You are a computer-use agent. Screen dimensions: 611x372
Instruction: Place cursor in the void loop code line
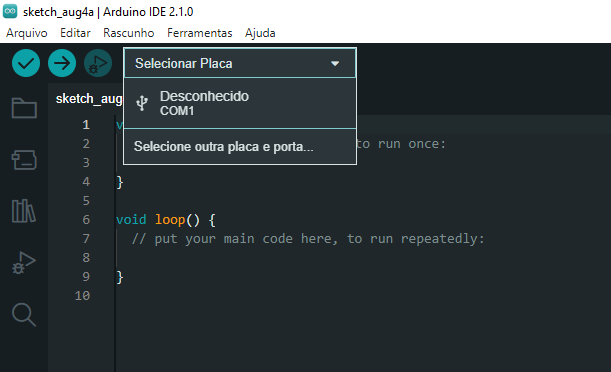(x=166, y=220)
